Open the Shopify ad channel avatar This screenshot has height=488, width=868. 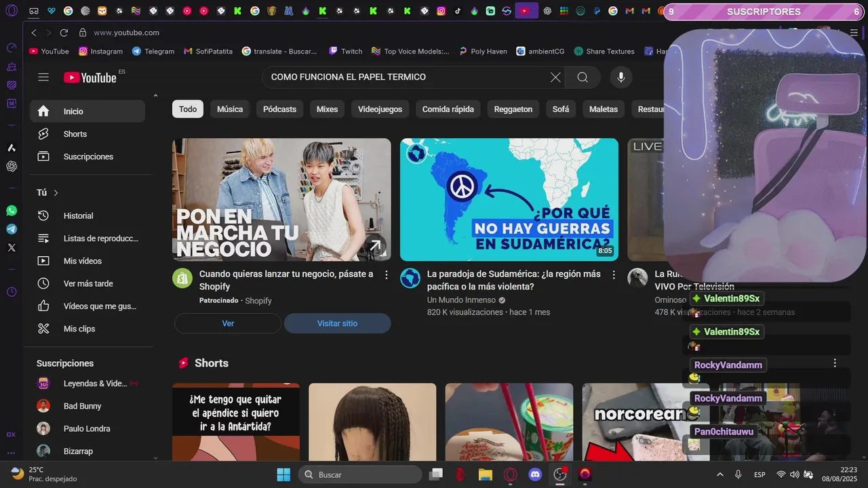pos(182,278)
